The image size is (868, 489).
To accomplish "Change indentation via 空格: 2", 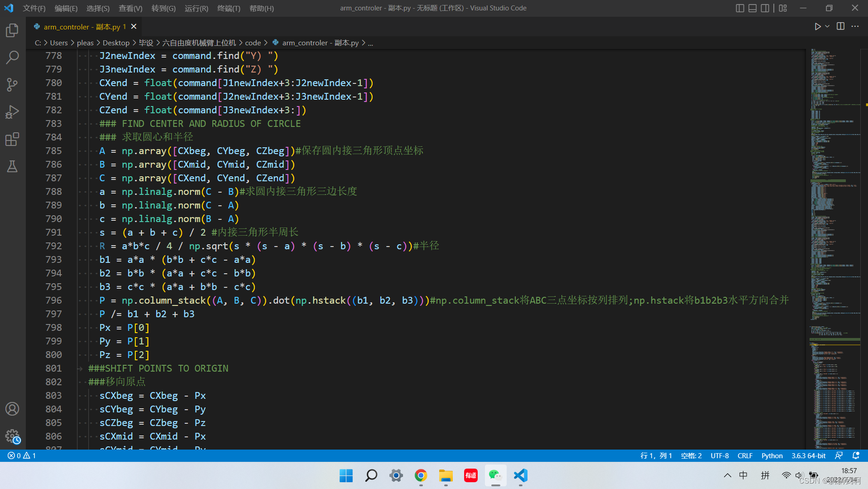I will coord(691,455).
